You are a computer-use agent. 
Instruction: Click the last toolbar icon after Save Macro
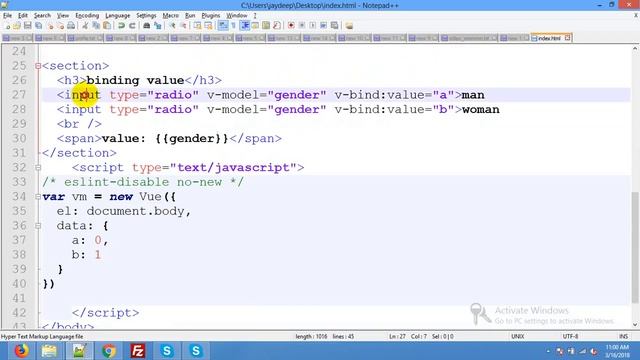(349, 26)
